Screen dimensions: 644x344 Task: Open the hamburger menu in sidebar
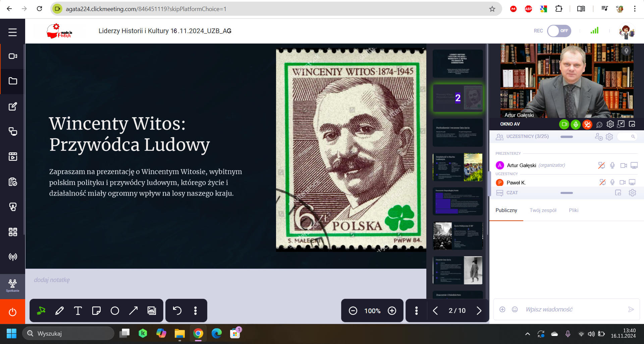[x=12, y=32]
